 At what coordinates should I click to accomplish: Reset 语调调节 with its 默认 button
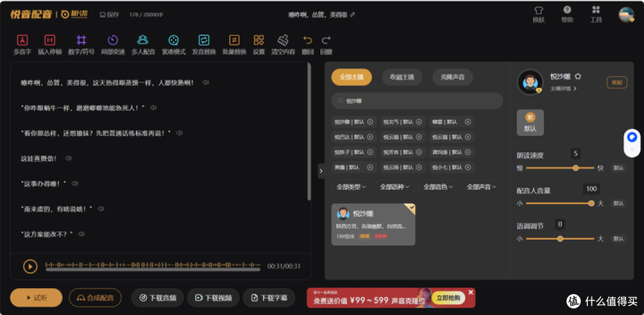pyautogui.click(x=618, y=239)
